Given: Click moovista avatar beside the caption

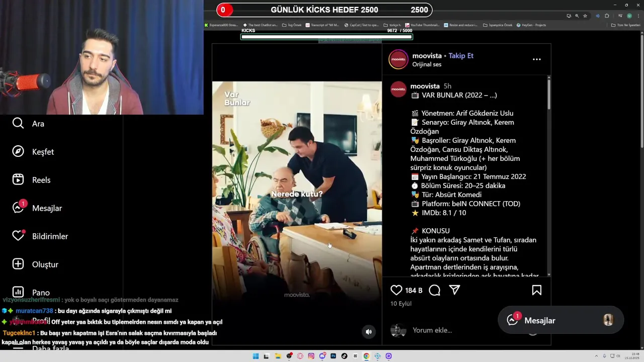Looking at the screenshot, I should (x=398, y=89).
